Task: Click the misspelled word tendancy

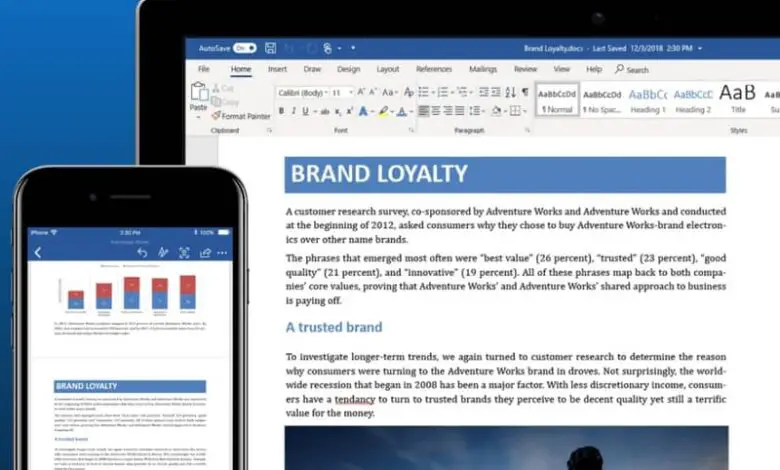Action: click(354, 399)
